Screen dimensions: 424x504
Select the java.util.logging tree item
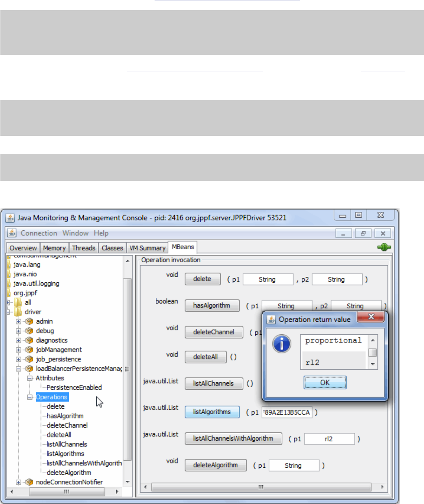point(36,283)
